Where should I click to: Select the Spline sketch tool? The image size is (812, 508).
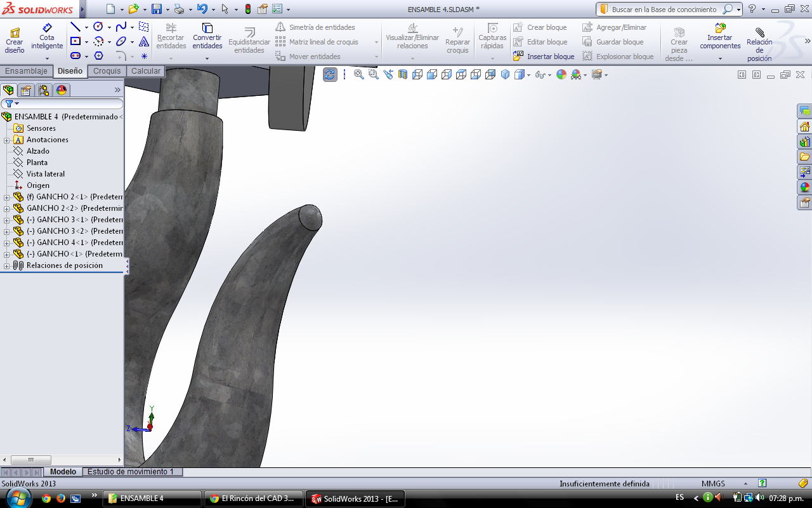point(121,27)
